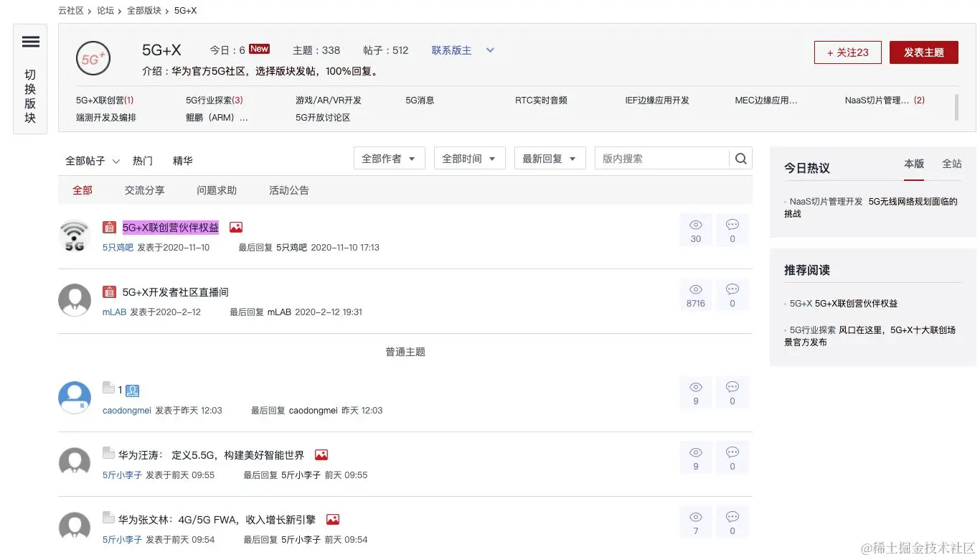Switch hot topics to 全站 tab
The image size is (980, 560).
pyautogui.click(x=952, y=164)
